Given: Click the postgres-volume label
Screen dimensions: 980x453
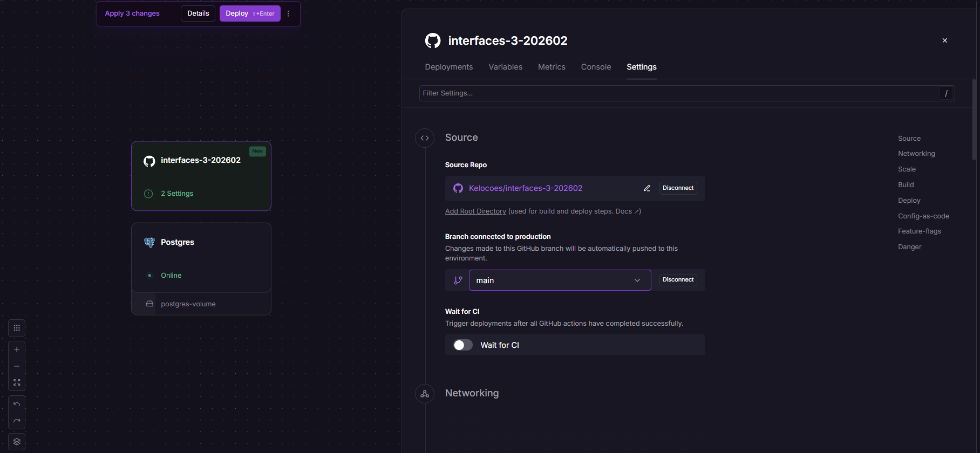Looking at the screenshot, I should [188, 304].
